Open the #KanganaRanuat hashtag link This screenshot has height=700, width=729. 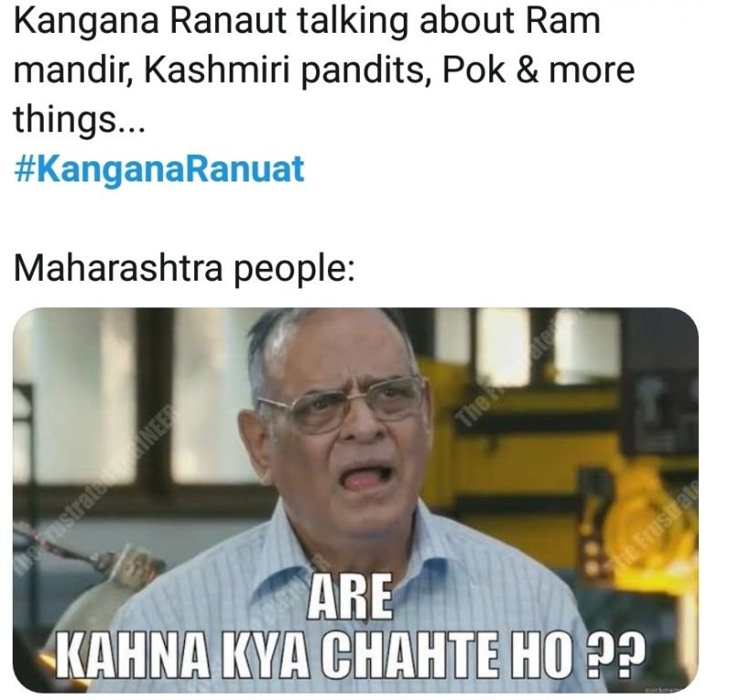coord(159,169)
